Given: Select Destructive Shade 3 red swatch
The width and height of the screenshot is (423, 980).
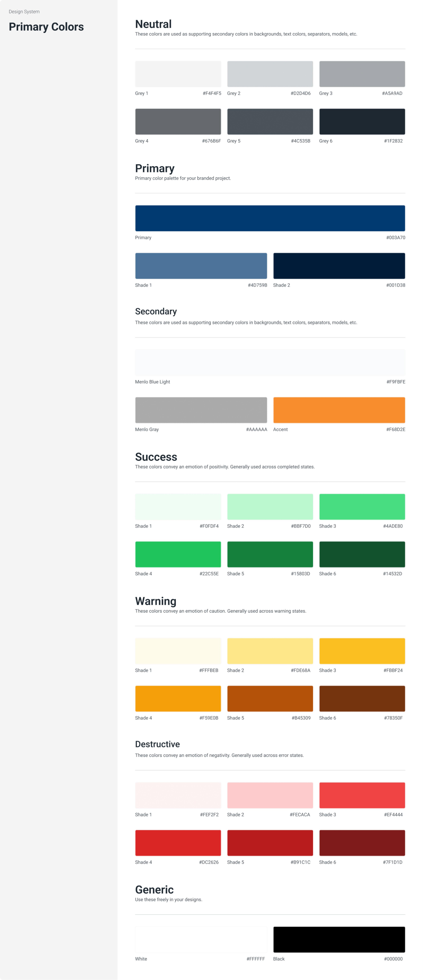Looking at the screenshot, I should tap(362, 795).
